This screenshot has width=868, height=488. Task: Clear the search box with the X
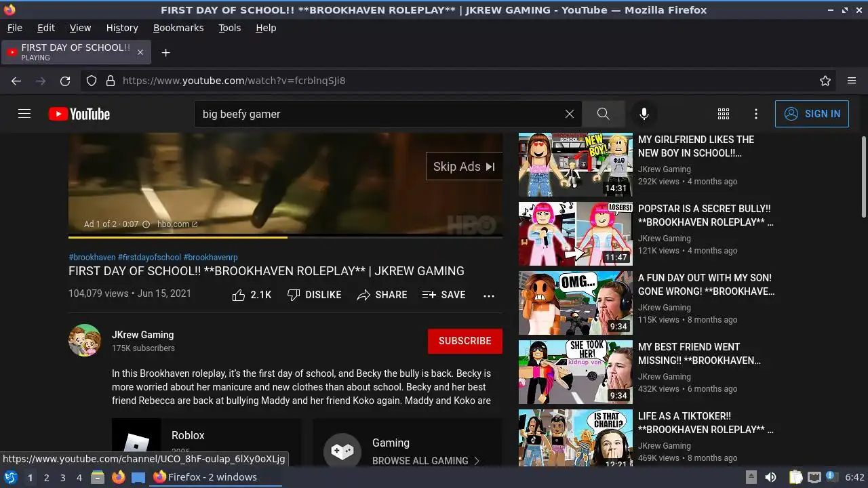(x=570, y=114)
